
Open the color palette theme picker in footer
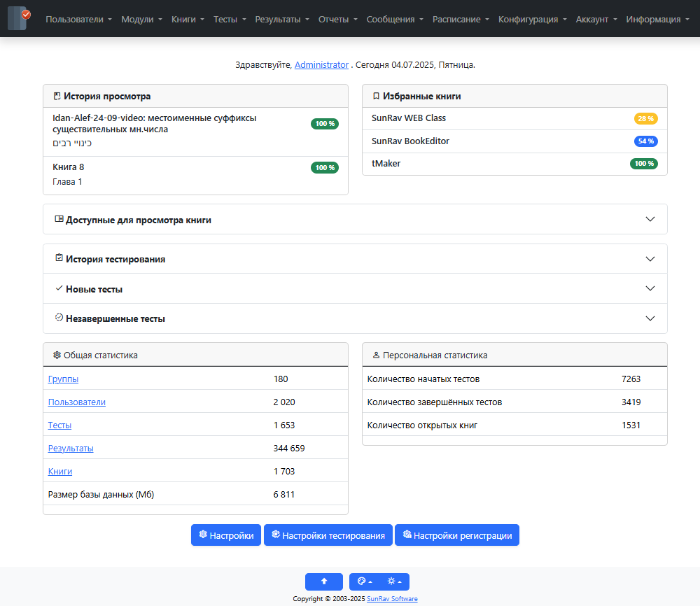[x=363, y=582]
